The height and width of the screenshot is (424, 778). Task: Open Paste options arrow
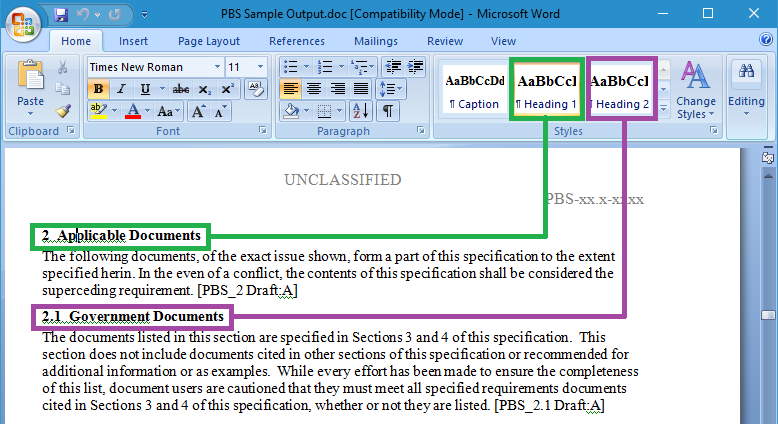30,114
